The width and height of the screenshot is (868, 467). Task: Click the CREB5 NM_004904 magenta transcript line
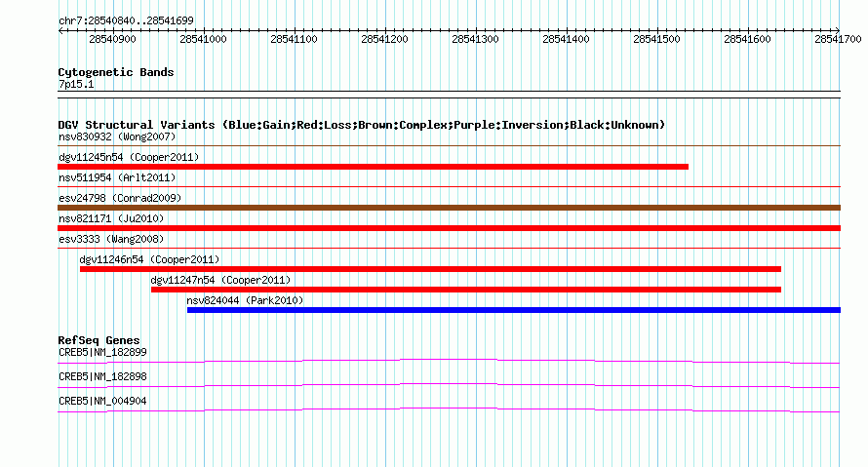(449, 410)
